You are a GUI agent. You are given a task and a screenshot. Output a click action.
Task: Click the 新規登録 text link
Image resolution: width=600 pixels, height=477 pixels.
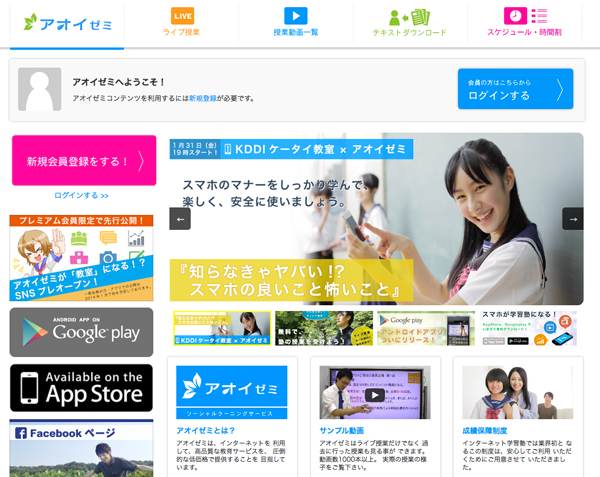pyautogui.click(x=203, y=98)
